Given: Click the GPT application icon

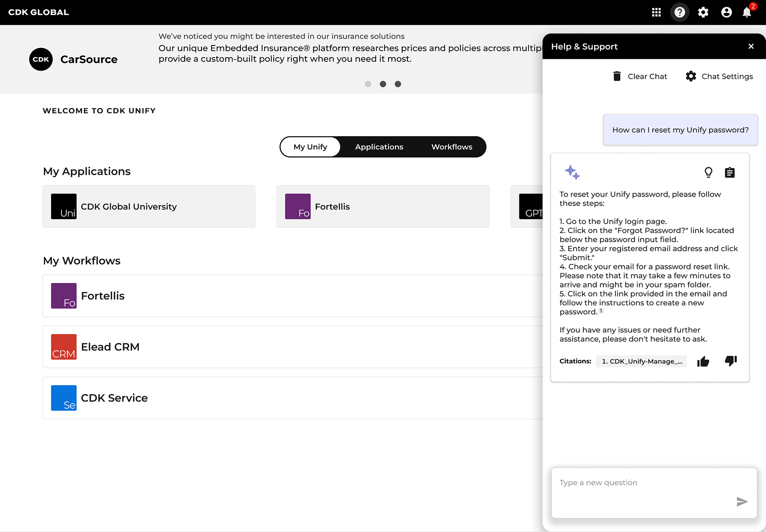Looking at the screenshot, I should point(531,206).
